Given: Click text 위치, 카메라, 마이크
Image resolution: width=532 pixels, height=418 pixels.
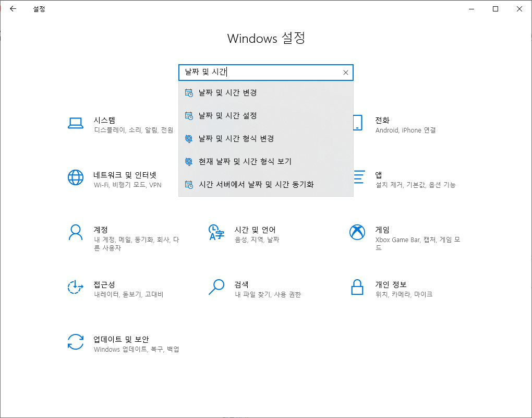Looking at the screenshot, I should click(x=404, y=294).
